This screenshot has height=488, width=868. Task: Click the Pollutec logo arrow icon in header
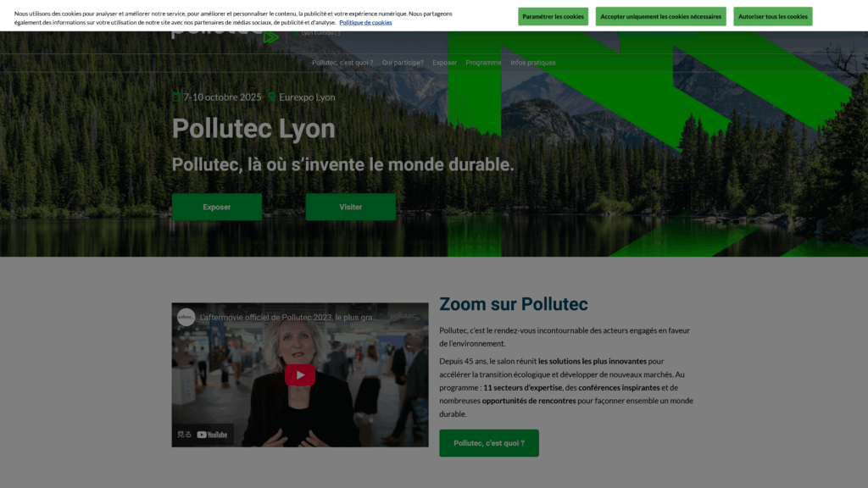click(270, 37)
